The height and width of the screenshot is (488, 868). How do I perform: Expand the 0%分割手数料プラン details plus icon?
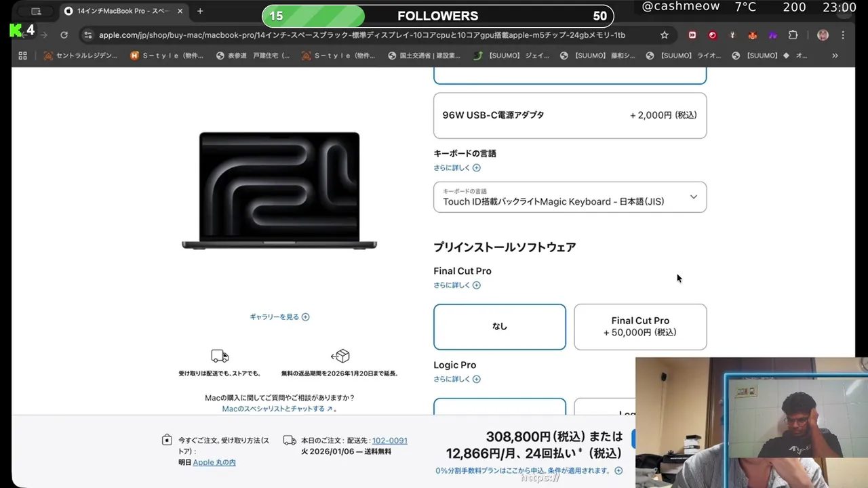618,470
